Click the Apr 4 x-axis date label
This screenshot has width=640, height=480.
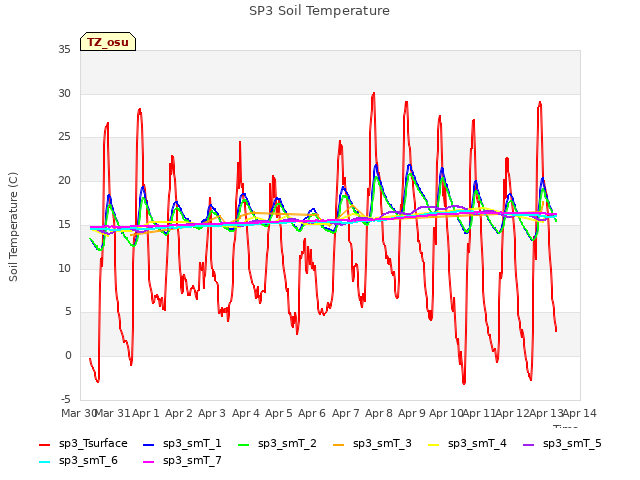pyautogui.click(x=246, y=413)
